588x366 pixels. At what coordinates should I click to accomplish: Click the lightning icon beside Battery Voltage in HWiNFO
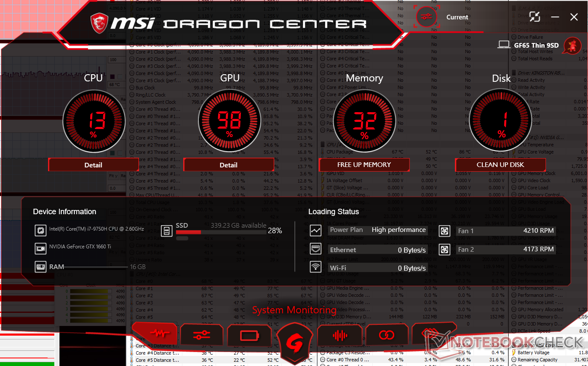pos(514,353)
